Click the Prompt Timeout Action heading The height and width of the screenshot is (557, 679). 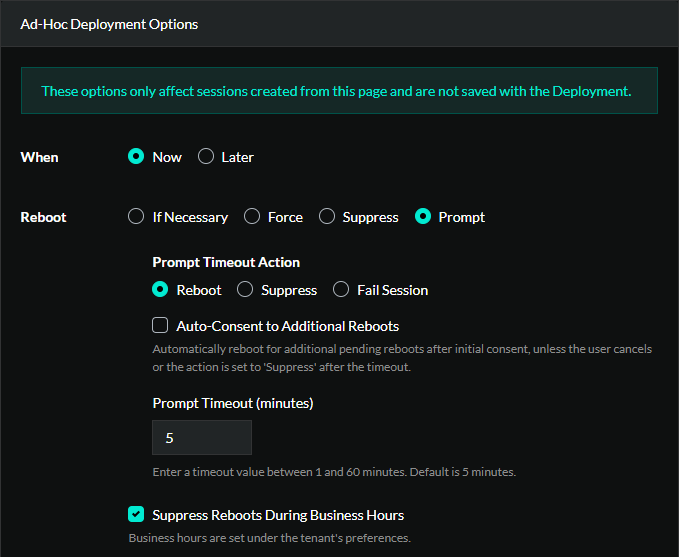click(x=226, y=262)
